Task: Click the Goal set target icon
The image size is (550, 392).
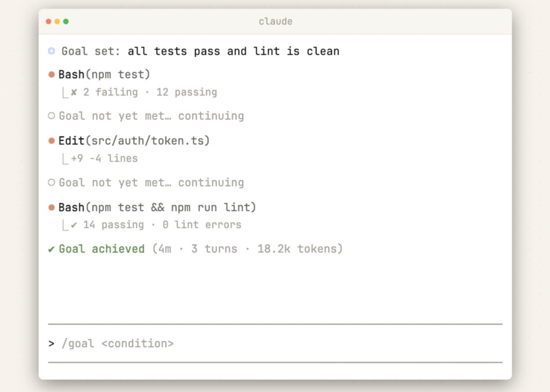Action: (52, 51)
